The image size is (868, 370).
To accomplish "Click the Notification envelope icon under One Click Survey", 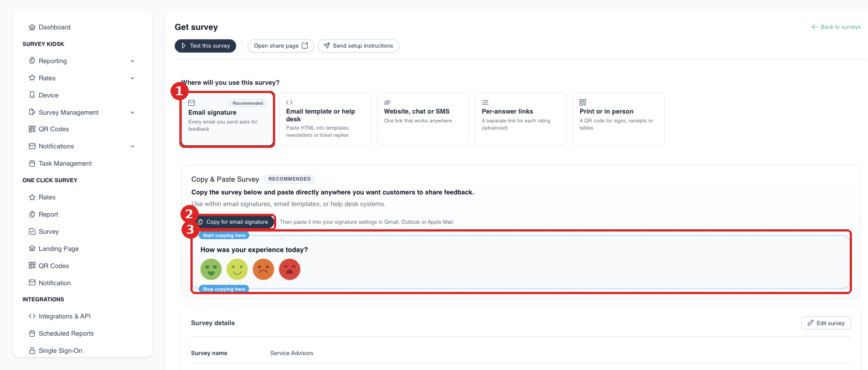I will pyautogui.click(x=32, y=283).
